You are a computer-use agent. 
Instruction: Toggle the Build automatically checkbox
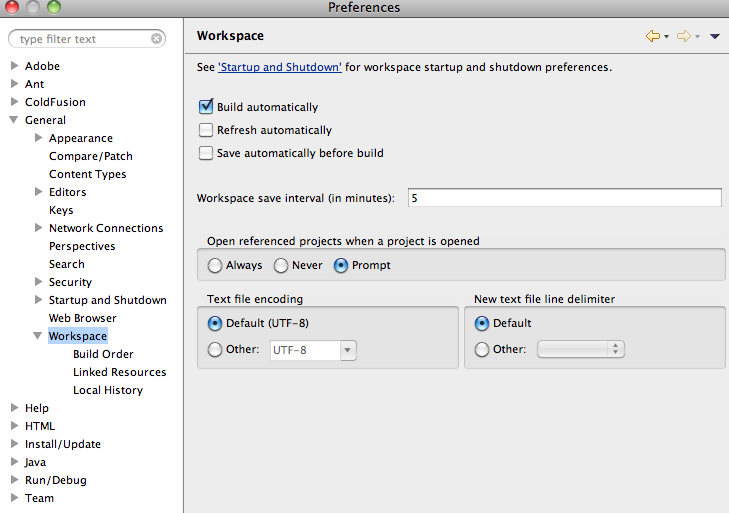206,107
